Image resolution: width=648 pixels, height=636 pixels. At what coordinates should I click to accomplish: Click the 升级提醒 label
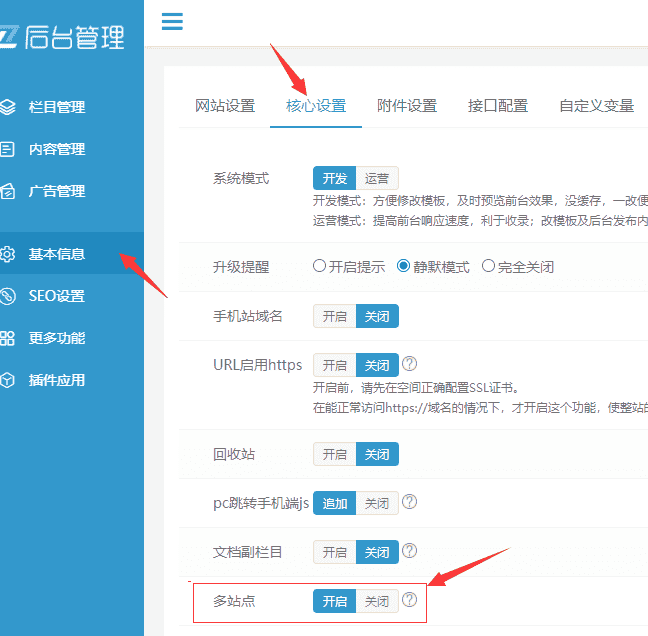241,267
